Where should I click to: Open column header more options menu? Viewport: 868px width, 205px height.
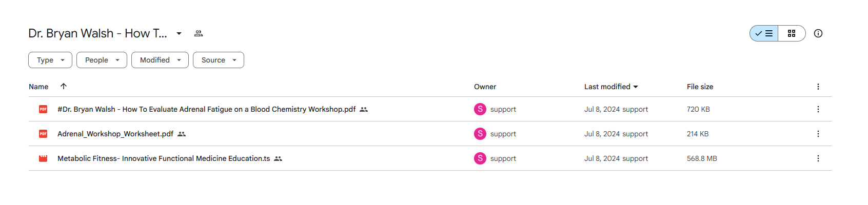tap(818, 87)
